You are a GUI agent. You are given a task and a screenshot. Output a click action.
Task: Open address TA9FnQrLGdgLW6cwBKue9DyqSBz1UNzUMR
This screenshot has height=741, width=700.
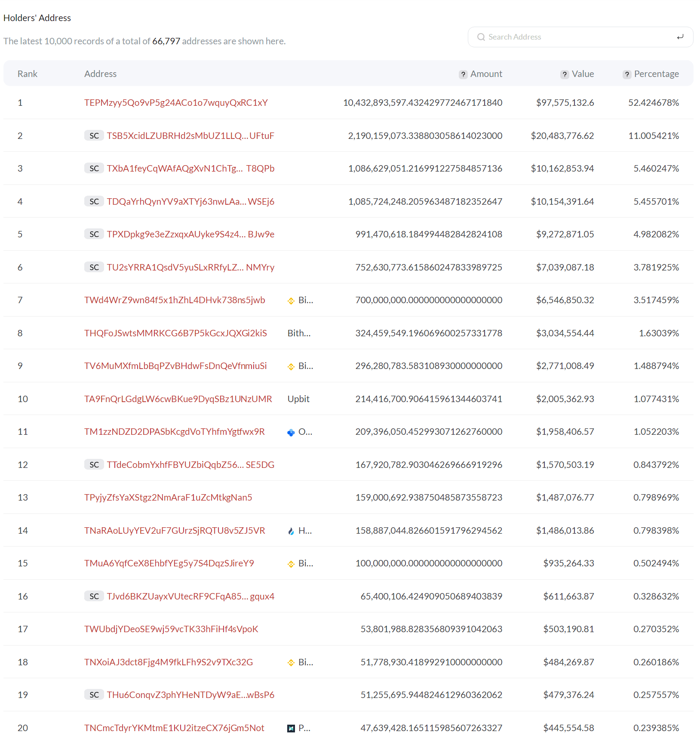(x=178, y=399)
